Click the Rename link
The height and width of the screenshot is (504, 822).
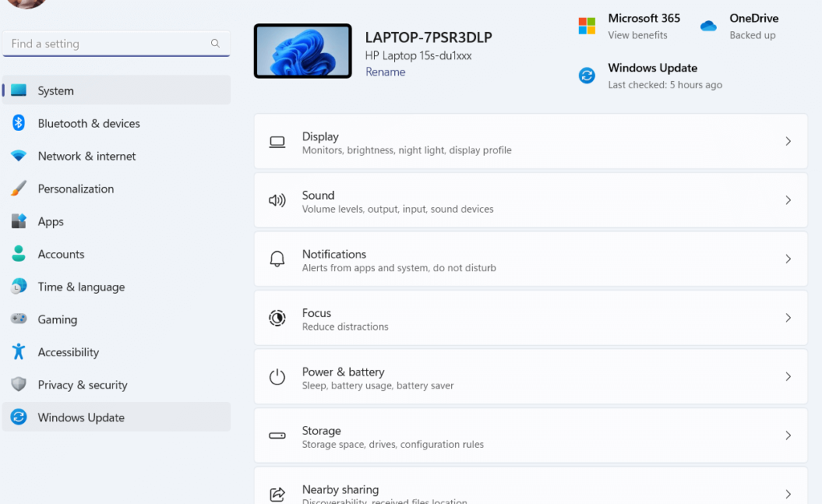[385, 71]
